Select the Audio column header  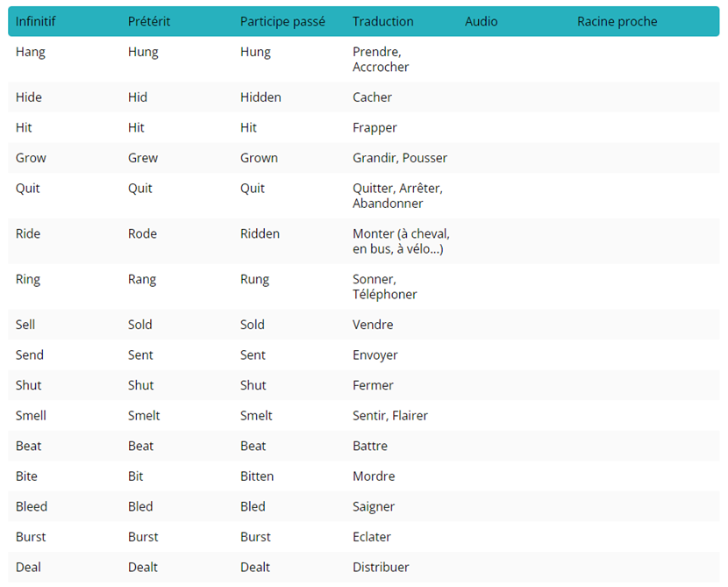[x=481, y=22]
